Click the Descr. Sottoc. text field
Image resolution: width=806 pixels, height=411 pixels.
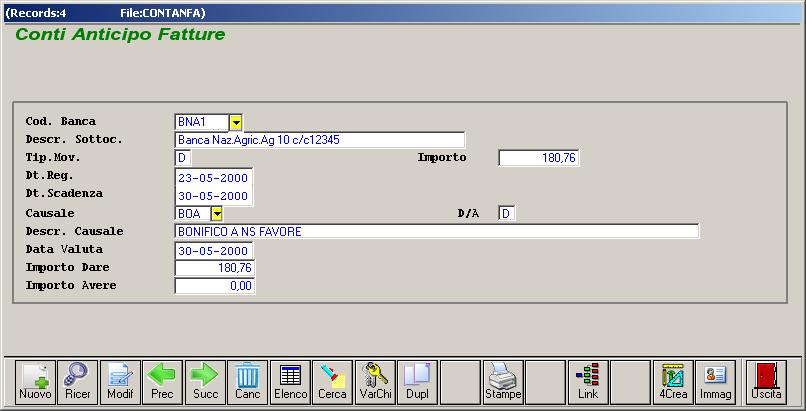tap(320, 140)
